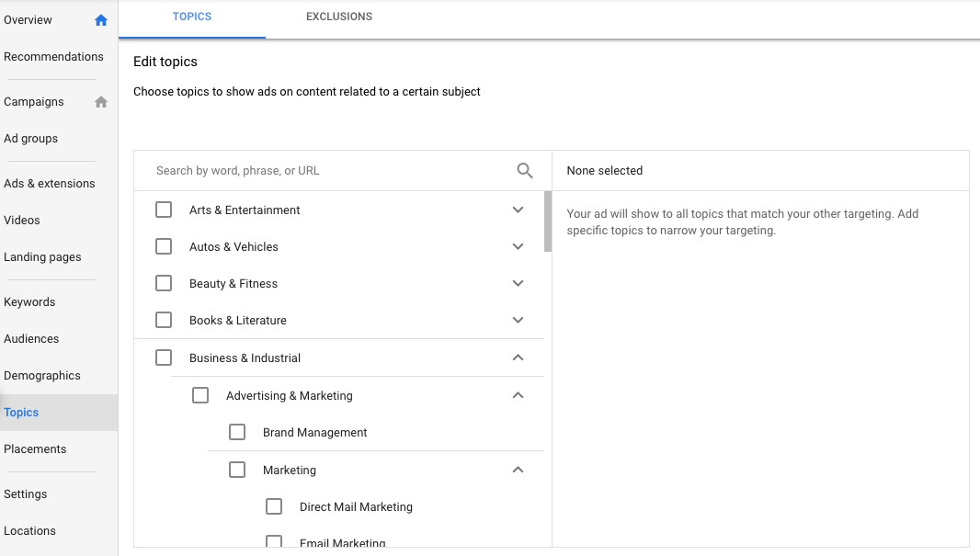Collapse the Business & Industrial category

coord(518,357)
